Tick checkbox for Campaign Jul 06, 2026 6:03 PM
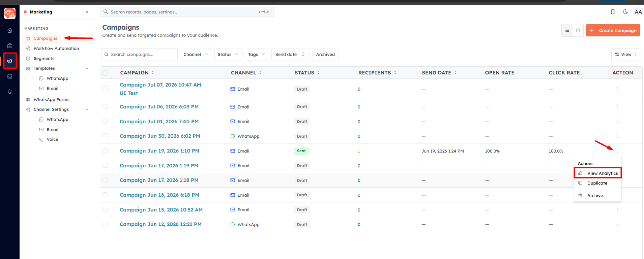644x259 pixels. click(x=105, y=107)
